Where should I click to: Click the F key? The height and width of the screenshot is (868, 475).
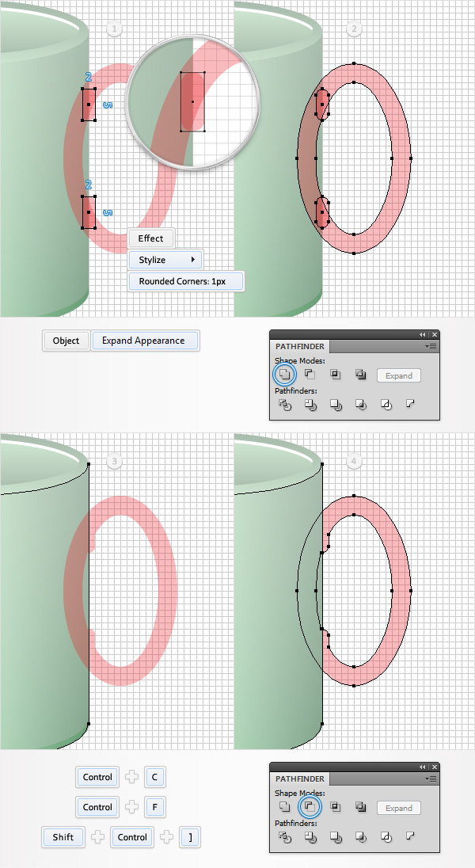click(154, 807)
